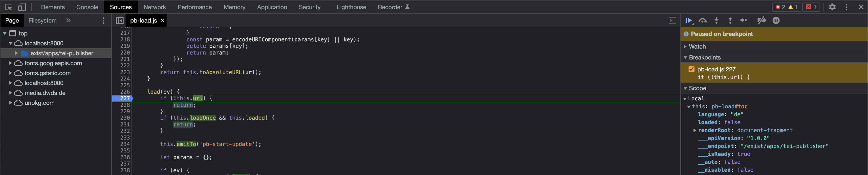This screenshot has width=868, height=175.
Task: Step into next function call
Action: (x=716, y=20)
